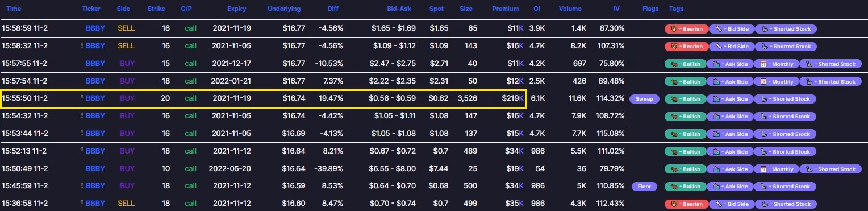Image resolution: width=868 pixels, height=211 pixels.
Task: Open BBBY ticker in the 15:36:58 row
Action: pyautogui.click(x=95, y=203)
